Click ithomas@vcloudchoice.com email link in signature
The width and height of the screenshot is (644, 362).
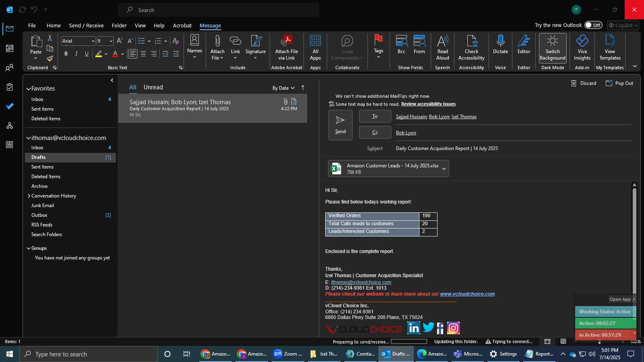tap(361, 282)
